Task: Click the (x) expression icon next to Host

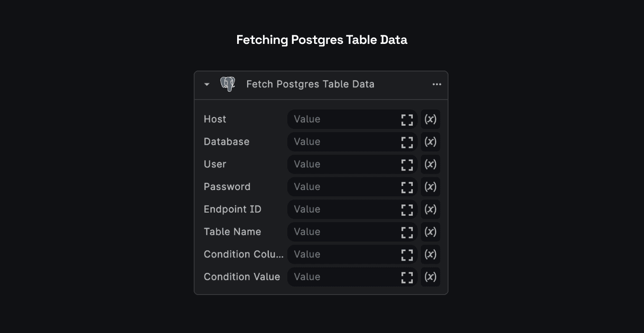Action: pyautogui.click(x=430, y=119)
